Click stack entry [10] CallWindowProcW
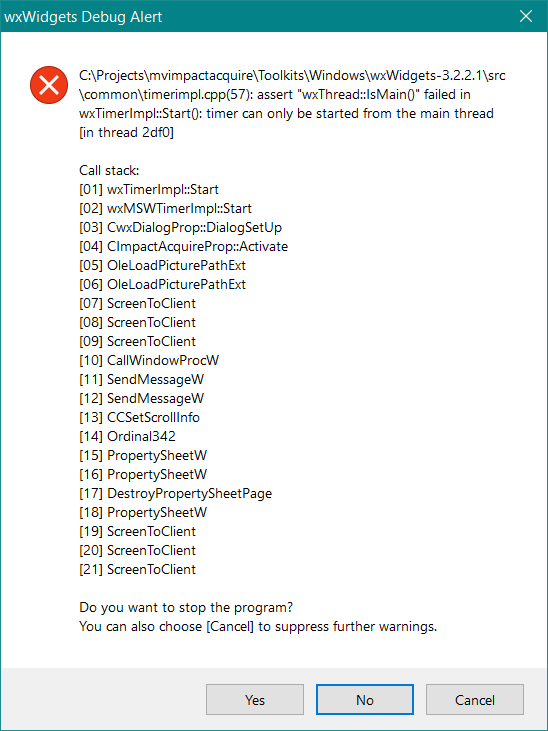 (149, 360)
